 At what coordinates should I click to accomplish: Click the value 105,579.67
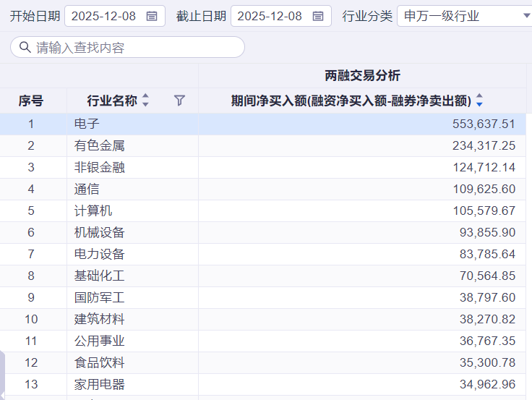484,211
